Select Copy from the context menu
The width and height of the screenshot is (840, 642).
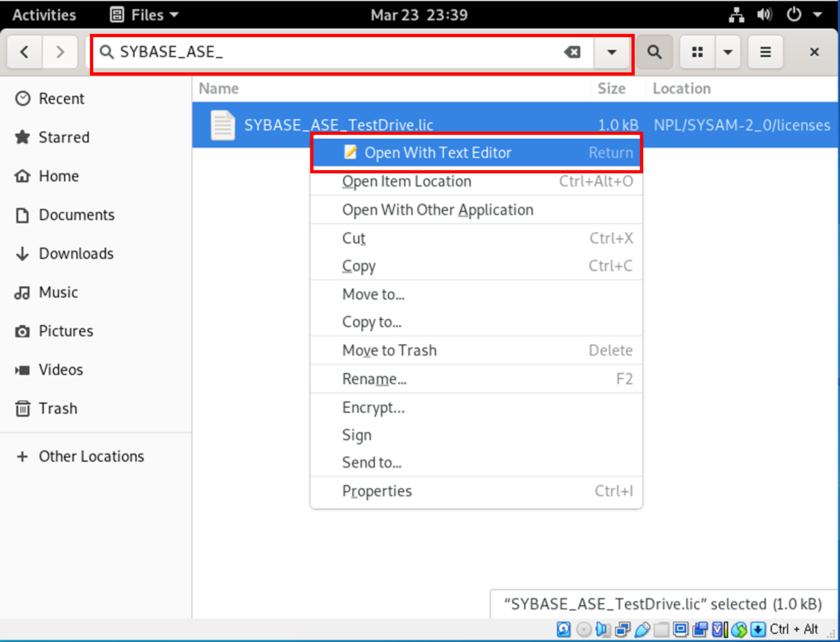pyautogui.click(x=476, y=266)
